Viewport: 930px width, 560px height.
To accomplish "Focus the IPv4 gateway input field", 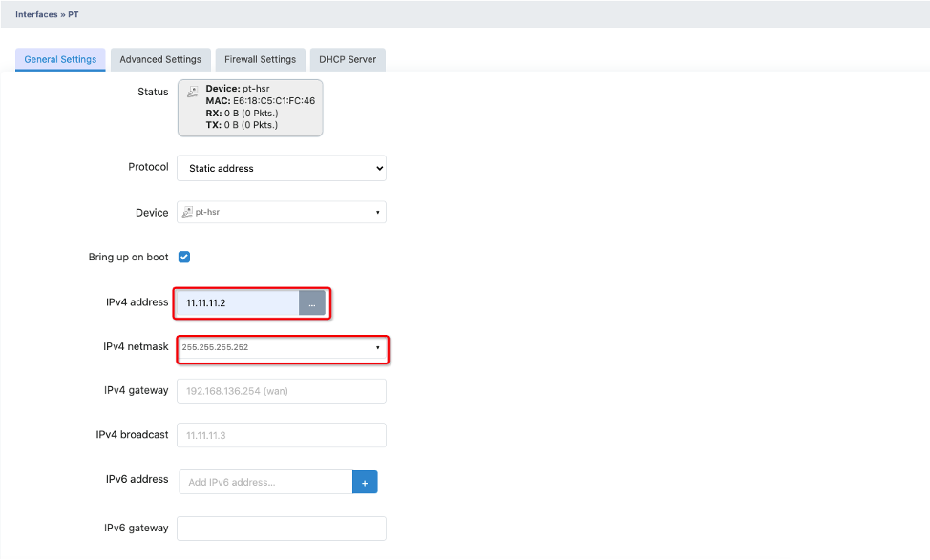I will pos(281,390).
